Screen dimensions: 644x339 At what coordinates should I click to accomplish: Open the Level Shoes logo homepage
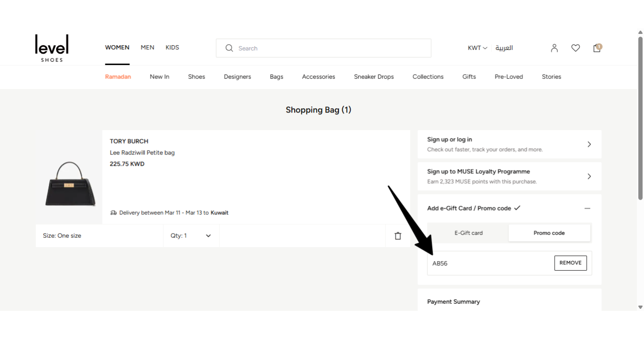[x=52, y=48]
